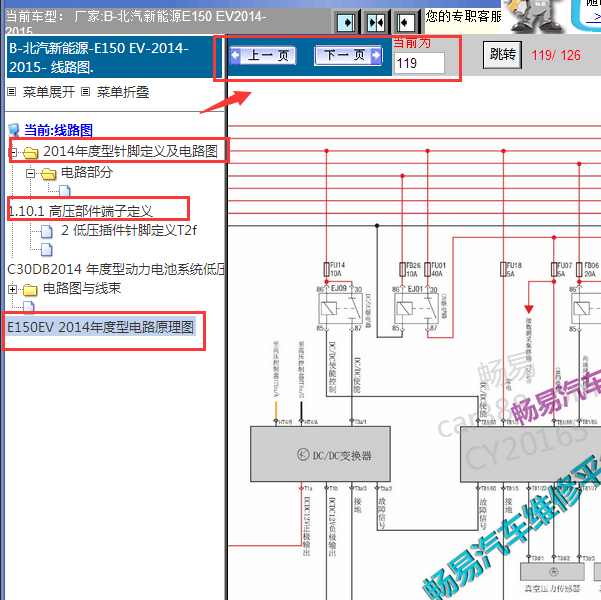
Task: Click the folder icon of 电路部分
Action: [49, 174]
